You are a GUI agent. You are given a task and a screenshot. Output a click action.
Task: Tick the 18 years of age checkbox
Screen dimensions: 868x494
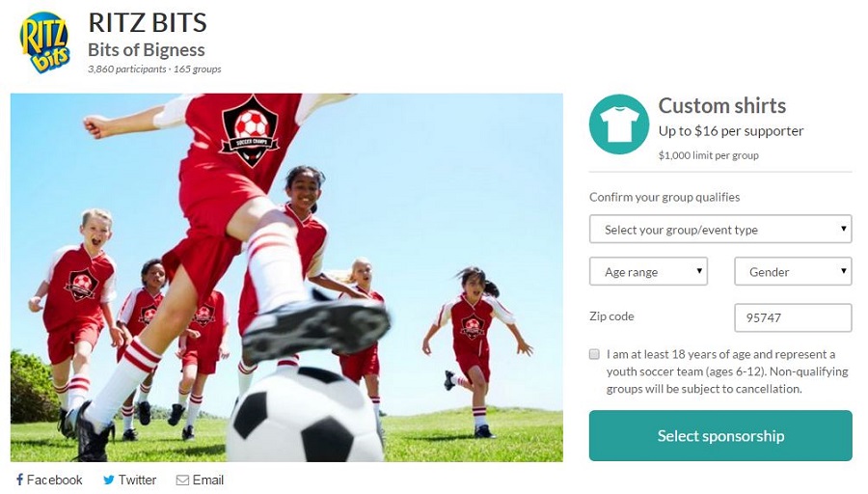(594, 354)
